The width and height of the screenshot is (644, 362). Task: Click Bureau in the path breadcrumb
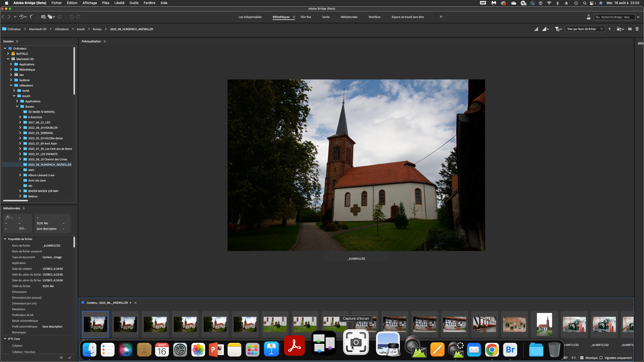[97, 29]
